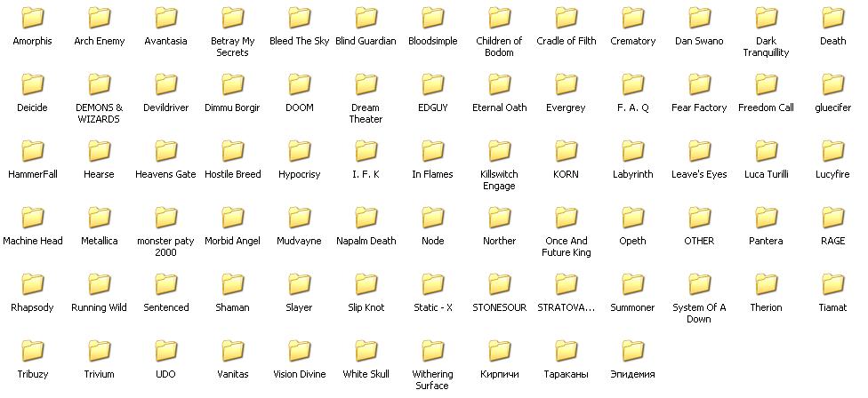Viewport: 868px width, 398px height.
Task: Select the System Of A Down label
Action: click(x=699, y=313)
